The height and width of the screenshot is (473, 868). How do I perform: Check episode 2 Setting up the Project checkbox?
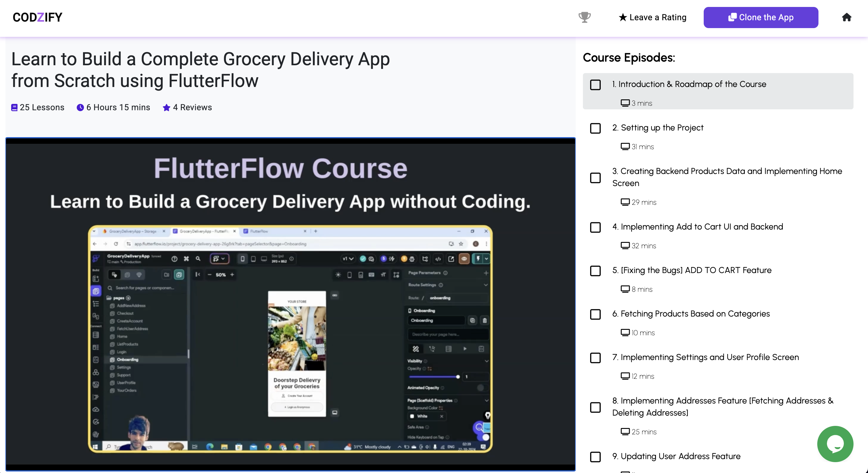tap(595, 128)
